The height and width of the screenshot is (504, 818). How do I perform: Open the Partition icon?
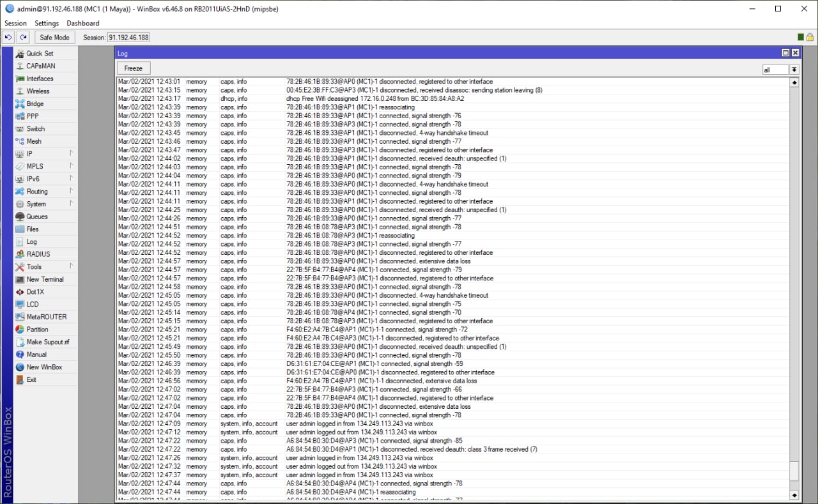click(20, 330)
